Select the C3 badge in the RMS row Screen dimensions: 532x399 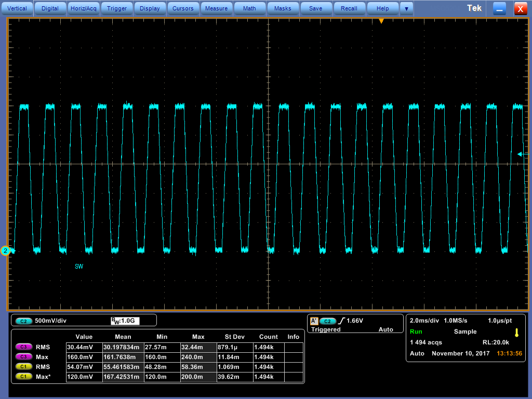coord(23,347)
